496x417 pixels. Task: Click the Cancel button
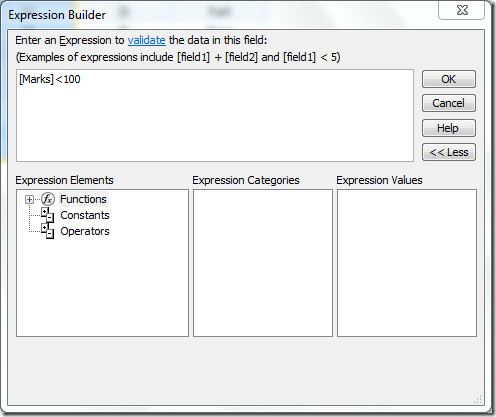tap(449, 103)
